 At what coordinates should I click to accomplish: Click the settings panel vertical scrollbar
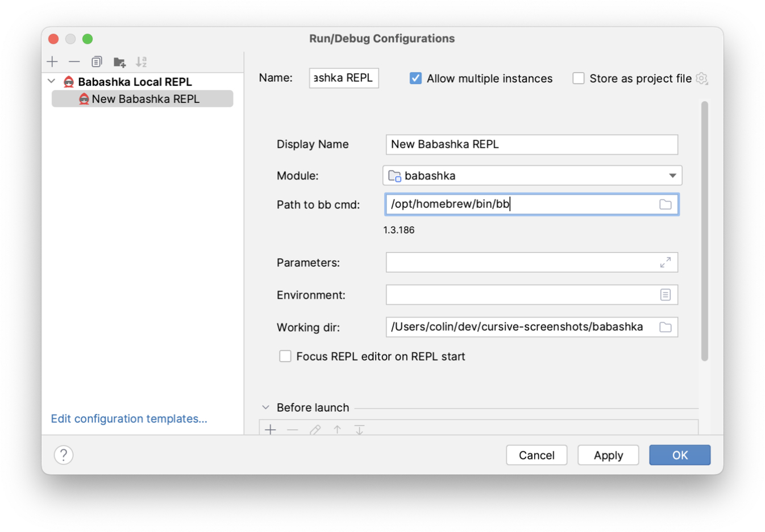tap(705, 231)
